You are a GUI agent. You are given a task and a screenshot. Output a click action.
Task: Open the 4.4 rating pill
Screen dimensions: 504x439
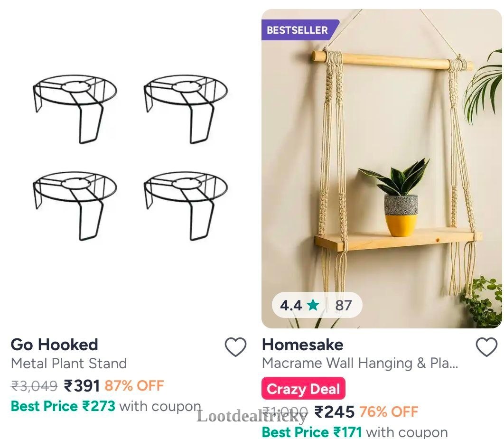pyautogui.click(x=317, y=305)
